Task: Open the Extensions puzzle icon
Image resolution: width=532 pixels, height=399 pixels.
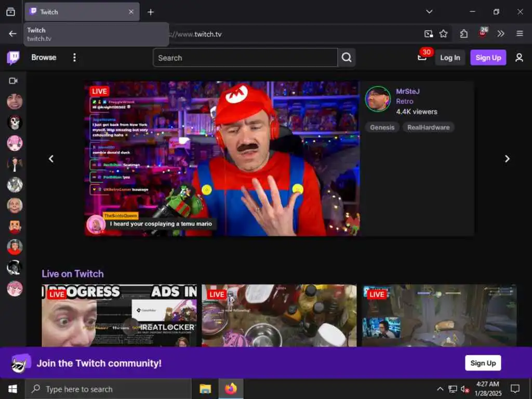Action: coord(464,34)
